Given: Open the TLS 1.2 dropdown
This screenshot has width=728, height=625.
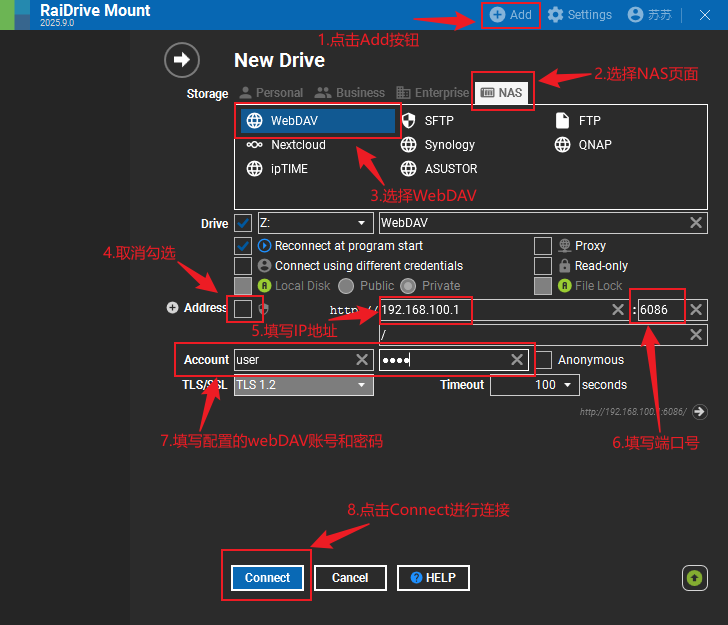Looking at the screenshot, I should [x=304, y=385].
